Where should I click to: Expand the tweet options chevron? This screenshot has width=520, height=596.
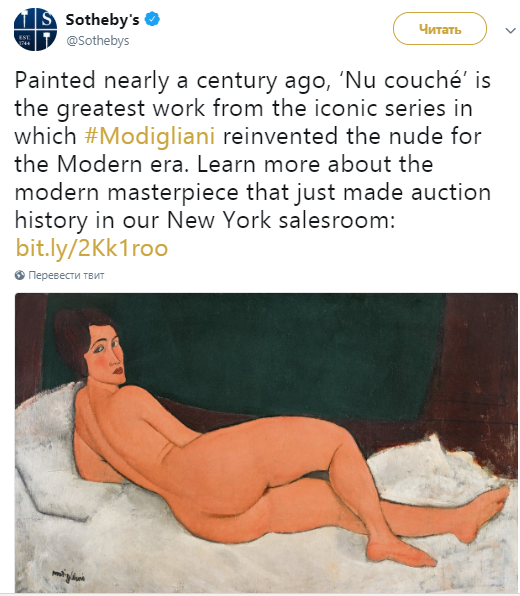(x=510, y=30)
